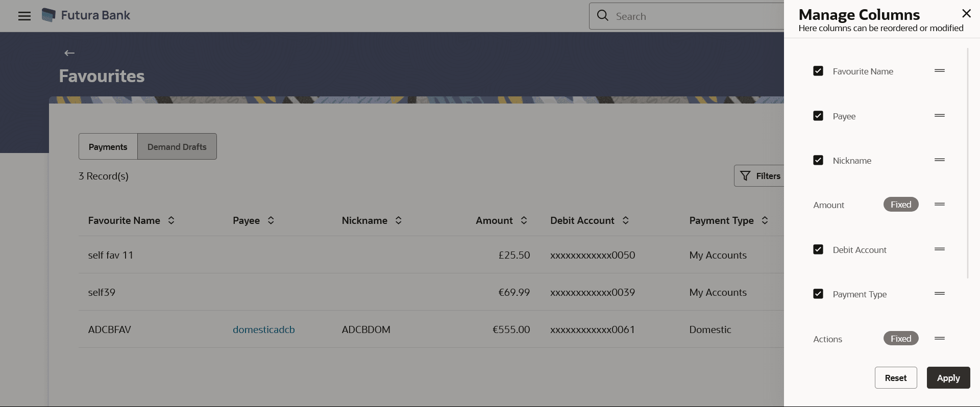980x407 pixels.
Task: Grab the Payee reorder handle
Action: click(940, 116)
